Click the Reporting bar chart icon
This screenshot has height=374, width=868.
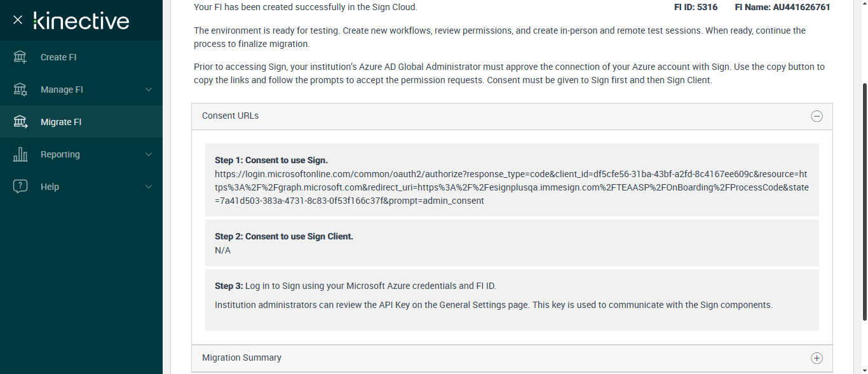(x=20, y=154)
